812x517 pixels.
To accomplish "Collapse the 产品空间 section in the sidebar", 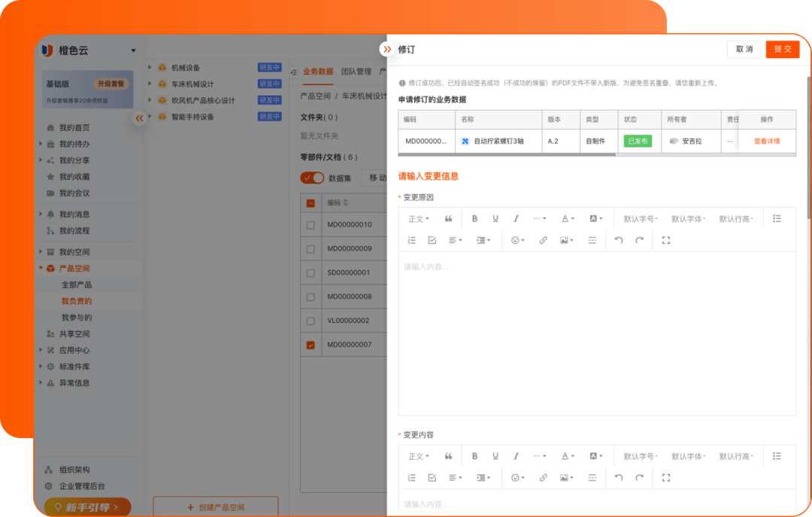I will pyautogui.click(x=41, y=269).
